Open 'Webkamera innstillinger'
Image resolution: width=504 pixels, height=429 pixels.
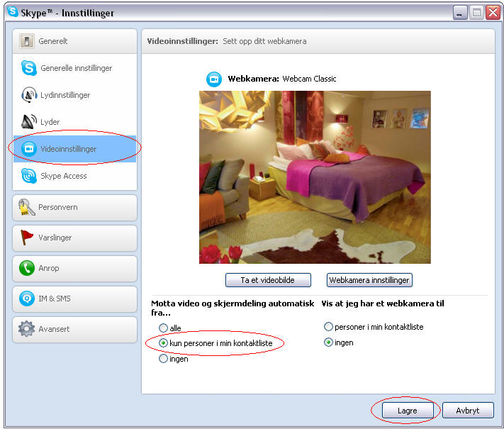click(369, 280)
